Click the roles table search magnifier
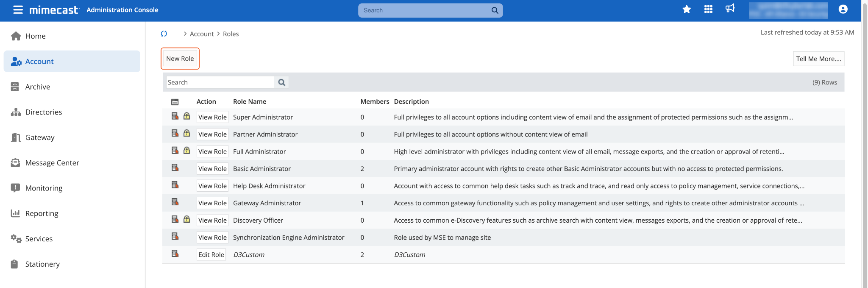Screen dimensions: 868x288 coord(281,82)
